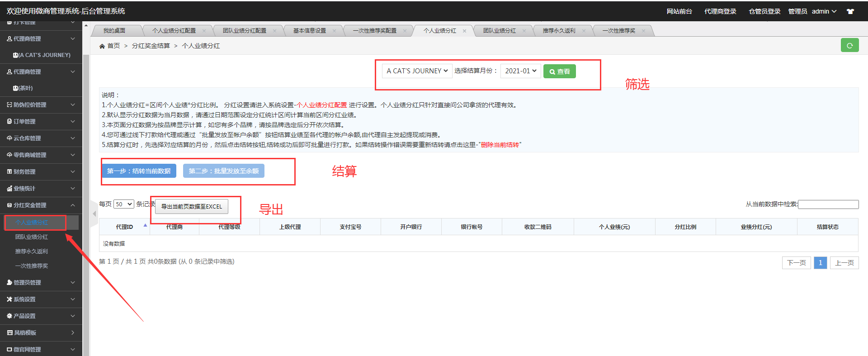The width and height of the screenshot is (868, 356).
Task: Expand 风格模板 right chevron
Action: [x=73, y=333]
